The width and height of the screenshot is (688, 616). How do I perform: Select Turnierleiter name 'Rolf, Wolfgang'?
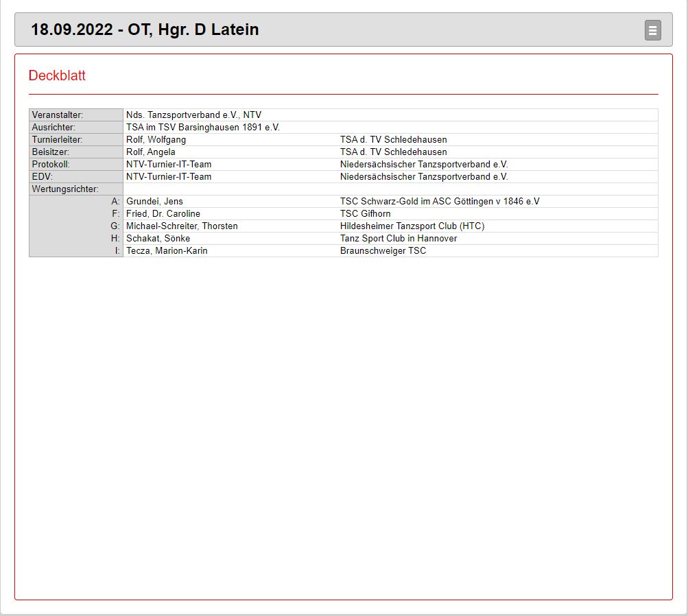tap(156, 140)
